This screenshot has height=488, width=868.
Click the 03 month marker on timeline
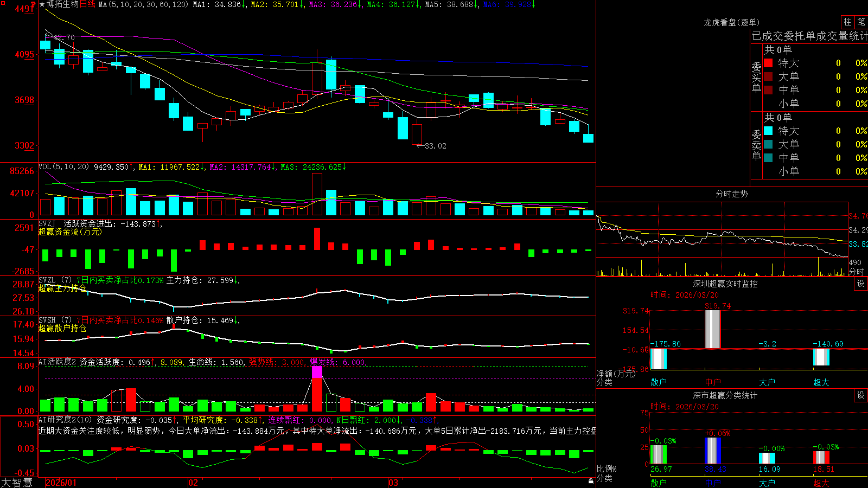(393, 483)
